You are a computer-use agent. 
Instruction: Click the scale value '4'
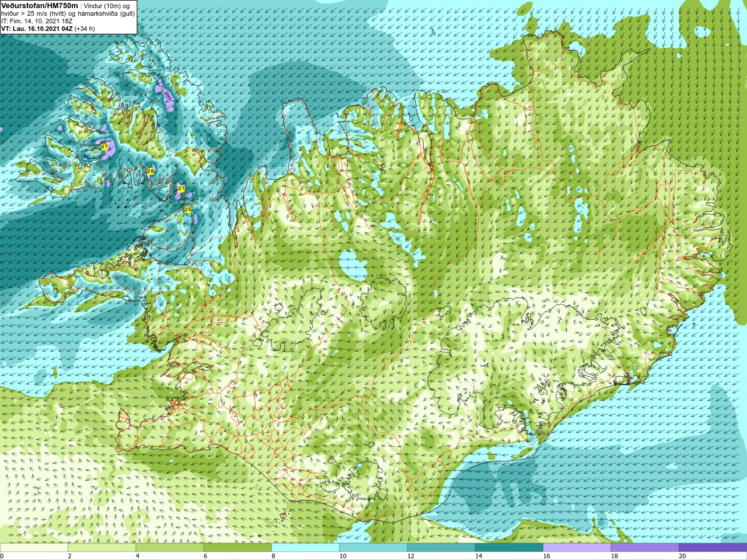[137, 556]
